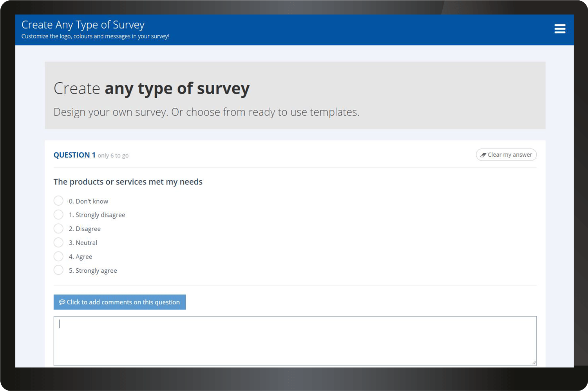
Task: Click the speech bubble icon on the comments button
Action: tap(62, 302)
